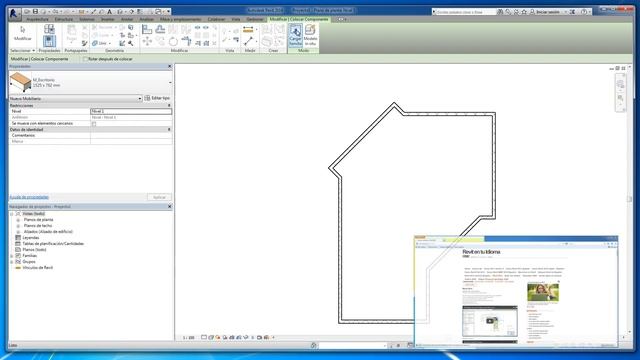640x360 pixels.
Task: Click the Save icon in quick access toolbar
Action: 35,12
